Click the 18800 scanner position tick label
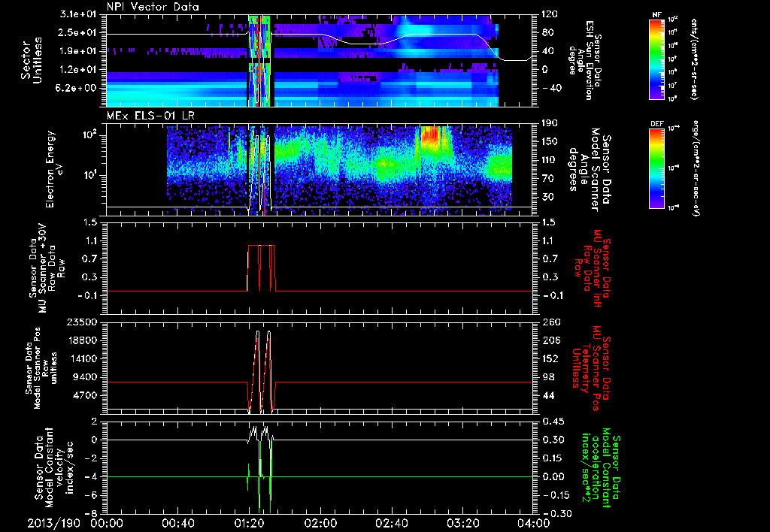The height and width of the screenshot is (532, 770). point(81,340)
